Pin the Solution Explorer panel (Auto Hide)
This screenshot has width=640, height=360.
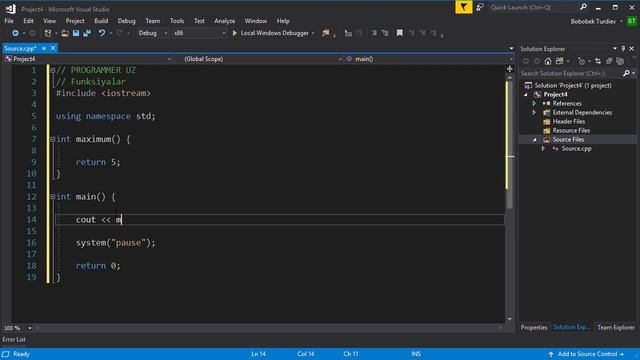(623, 49)
